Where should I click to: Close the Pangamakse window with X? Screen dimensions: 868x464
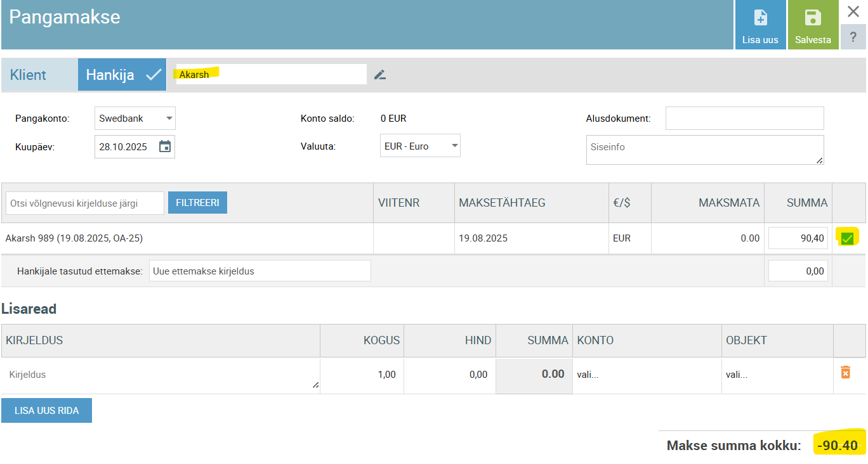tap(853, 12)
